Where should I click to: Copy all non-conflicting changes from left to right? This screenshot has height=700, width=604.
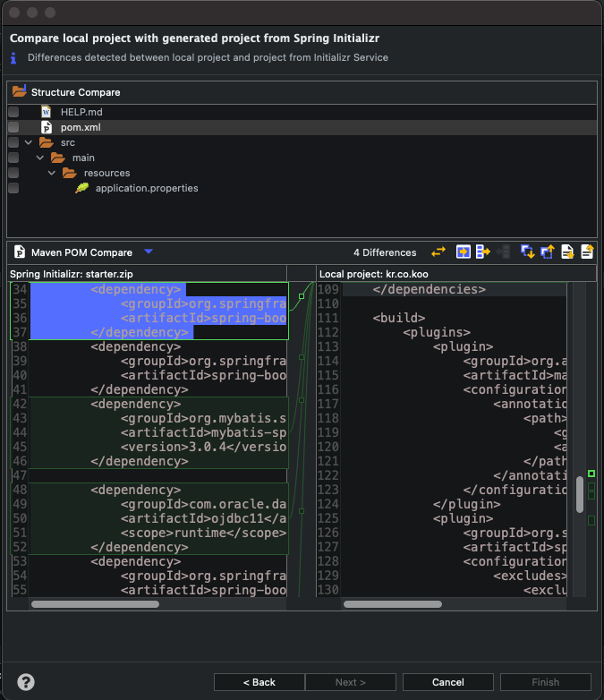pyautogui.click(x=464, y=252)
